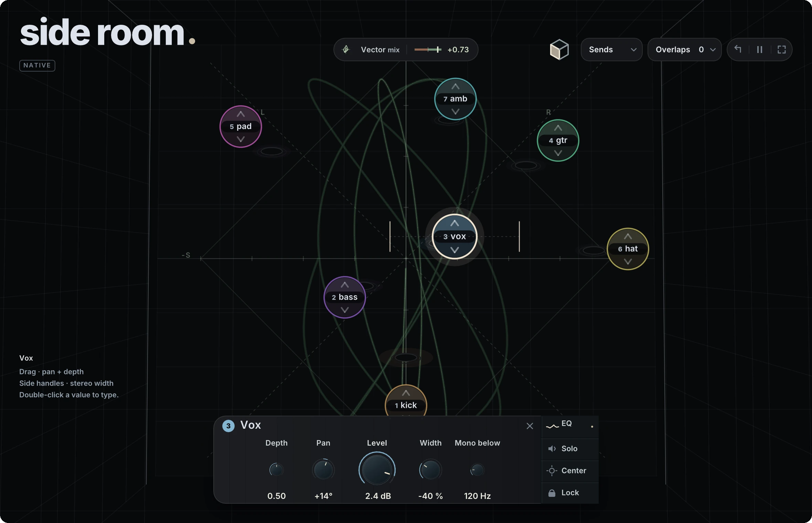812x523 pixels.
Task: Adjust the Vector mix slider
Action: (428, 50)
